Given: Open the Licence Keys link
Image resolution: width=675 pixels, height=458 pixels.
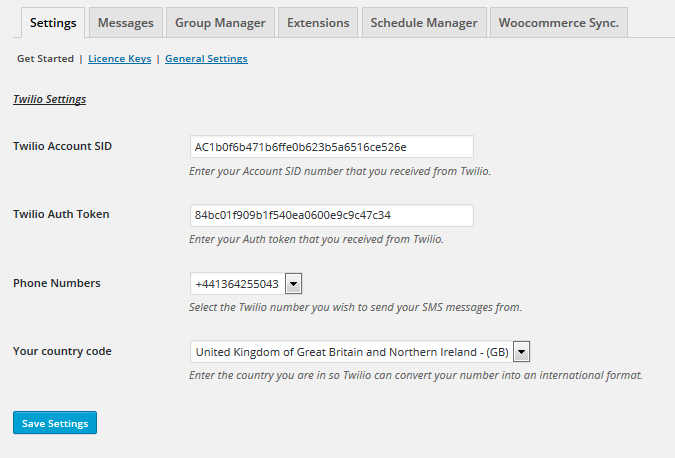Looking at the screenshot, I should (x=119, y=59).
